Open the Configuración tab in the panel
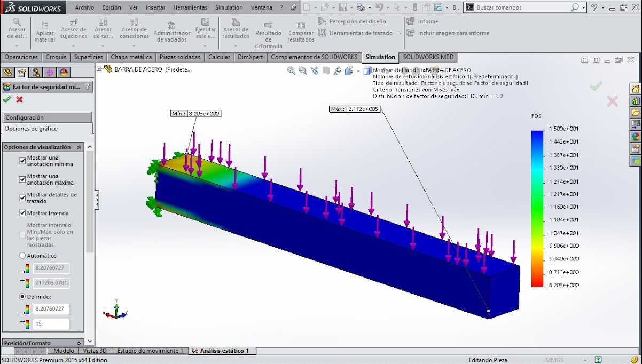The width and height of the screenshot is (642, 364). [25, 117]
